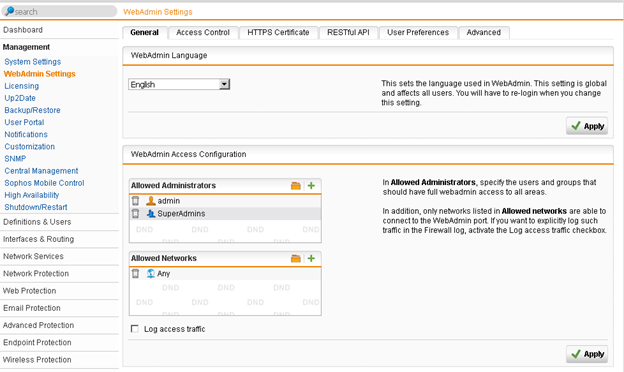Click the Allowed Networks header
Viewport: 624px width, 372px height.
pos(164,258)
